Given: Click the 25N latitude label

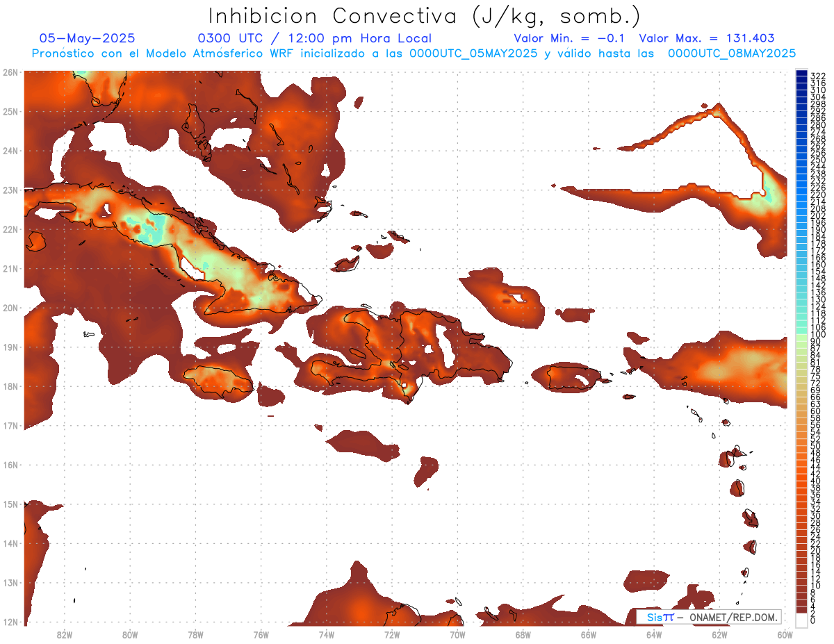Looking at the screenshot, I should [10, 111].
